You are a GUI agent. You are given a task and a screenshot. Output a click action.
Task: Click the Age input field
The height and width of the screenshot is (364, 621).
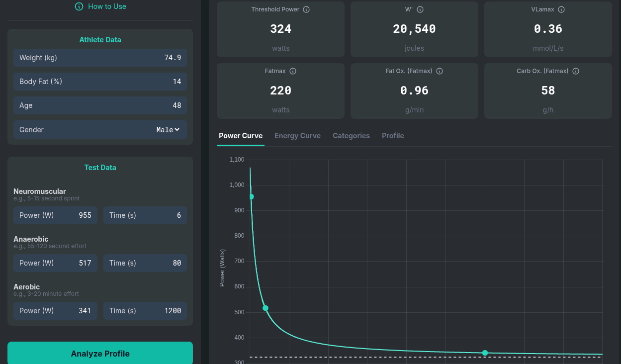tap(100, 105)
